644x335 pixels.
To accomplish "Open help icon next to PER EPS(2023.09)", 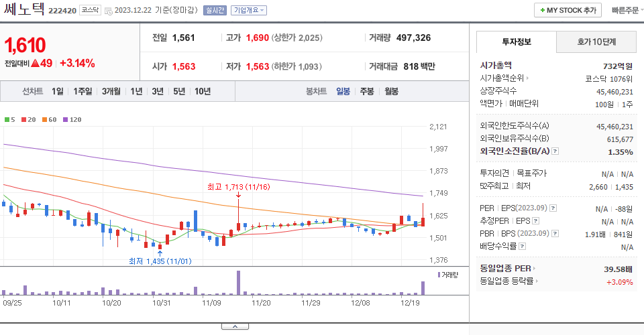I will 553,208.
